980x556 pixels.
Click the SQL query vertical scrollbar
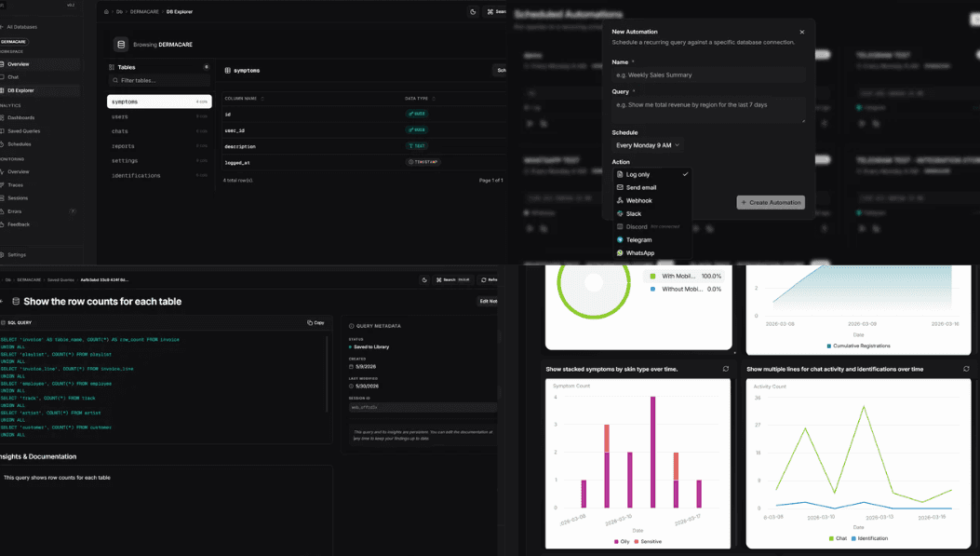(327, 374)
